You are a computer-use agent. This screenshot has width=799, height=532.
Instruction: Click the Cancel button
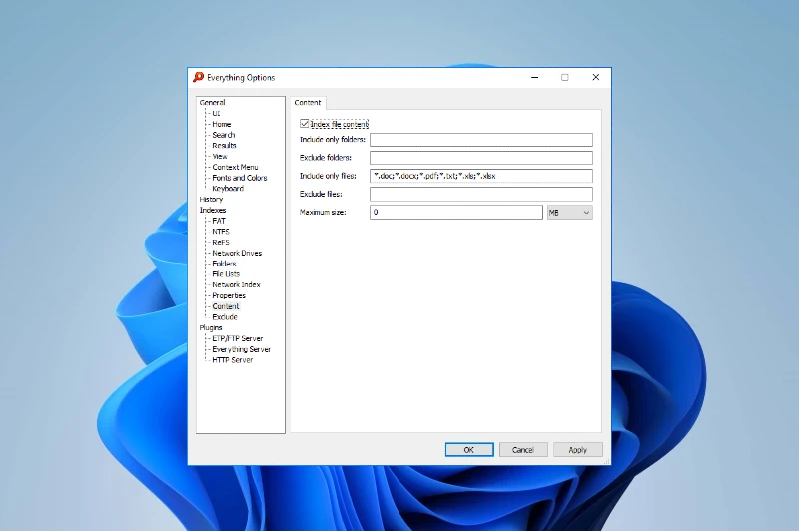coord(523,450)
